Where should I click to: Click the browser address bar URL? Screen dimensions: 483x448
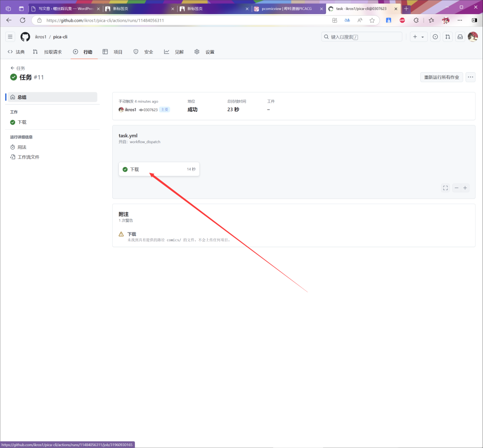point(105,20)
